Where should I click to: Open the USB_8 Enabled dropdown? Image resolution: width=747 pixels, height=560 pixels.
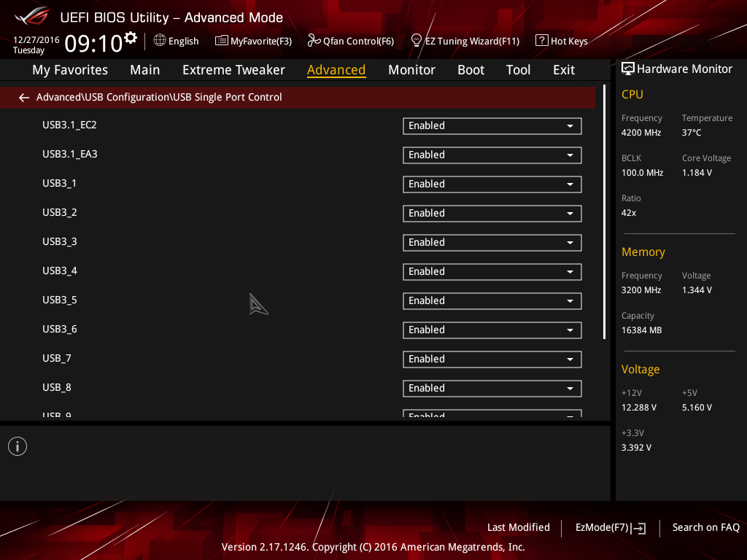[x=492, y=389]
